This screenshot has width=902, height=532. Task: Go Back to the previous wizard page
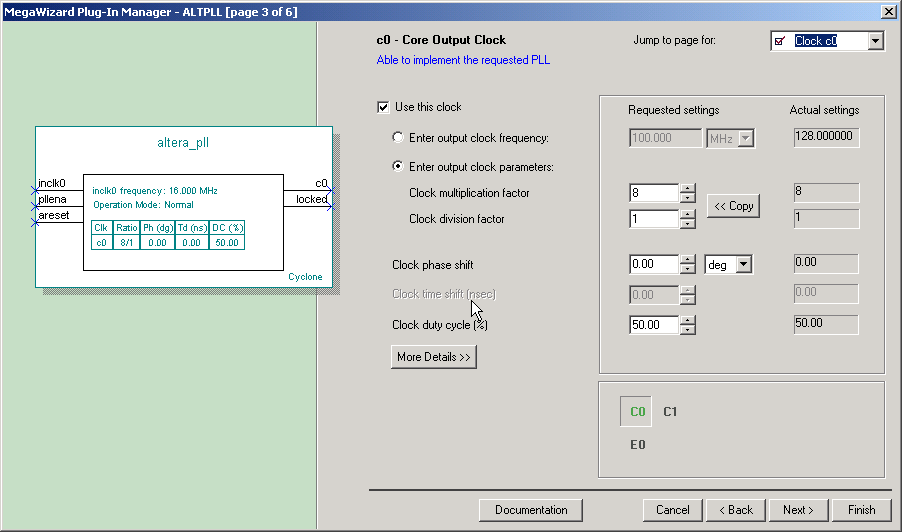(735, 510)
